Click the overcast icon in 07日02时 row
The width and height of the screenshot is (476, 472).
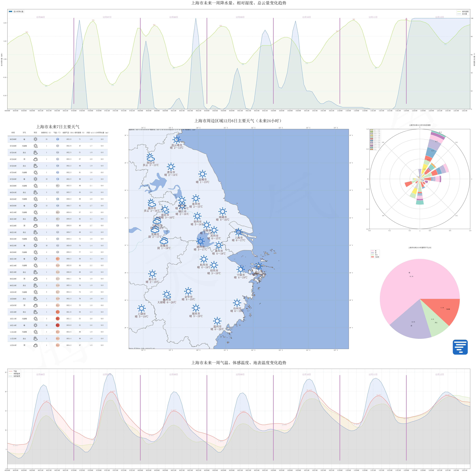pyautogui.click(x=35, y=159)
